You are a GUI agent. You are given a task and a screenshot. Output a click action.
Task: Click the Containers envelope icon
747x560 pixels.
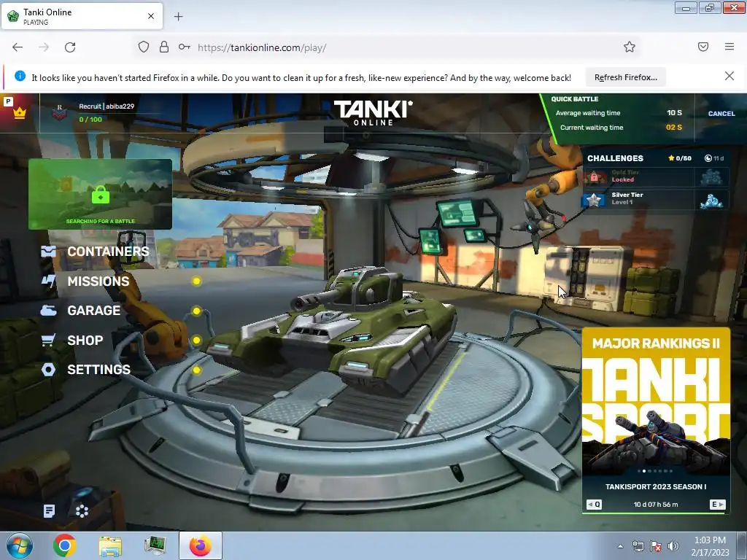point(49,252)
